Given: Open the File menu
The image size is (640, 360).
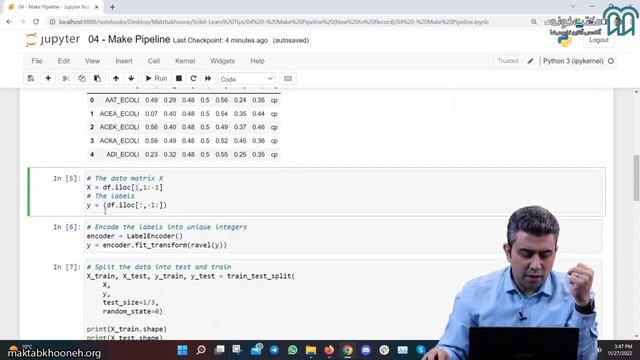Looking at the screenshot, I should click(x=37, y=61).
